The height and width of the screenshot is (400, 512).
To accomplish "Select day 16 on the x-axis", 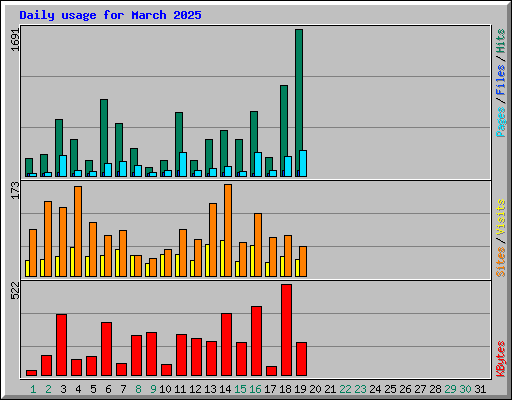I will [x=255, y=389].
